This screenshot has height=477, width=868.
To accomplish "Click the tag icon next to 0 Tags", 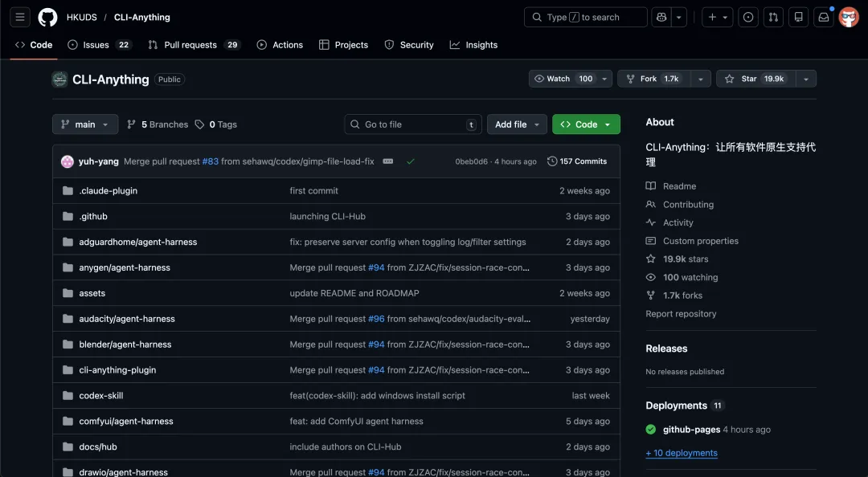I will [199, 124].
